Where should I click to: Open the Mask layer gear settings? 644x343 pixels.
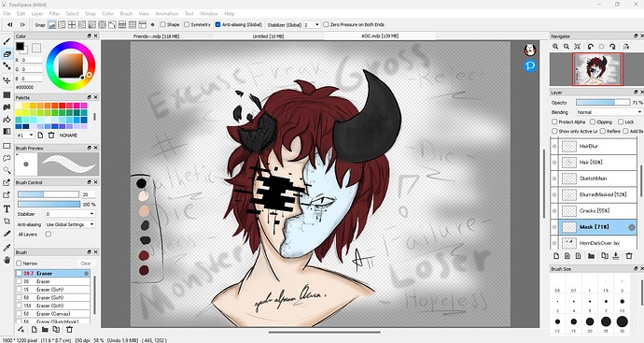coord(631,227)
